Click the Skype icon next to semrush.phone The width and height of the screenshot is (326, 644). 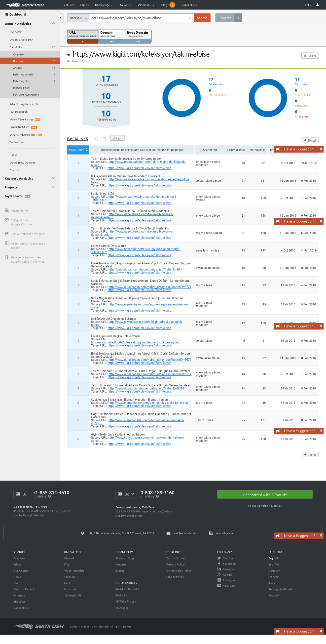click(211, 533)
